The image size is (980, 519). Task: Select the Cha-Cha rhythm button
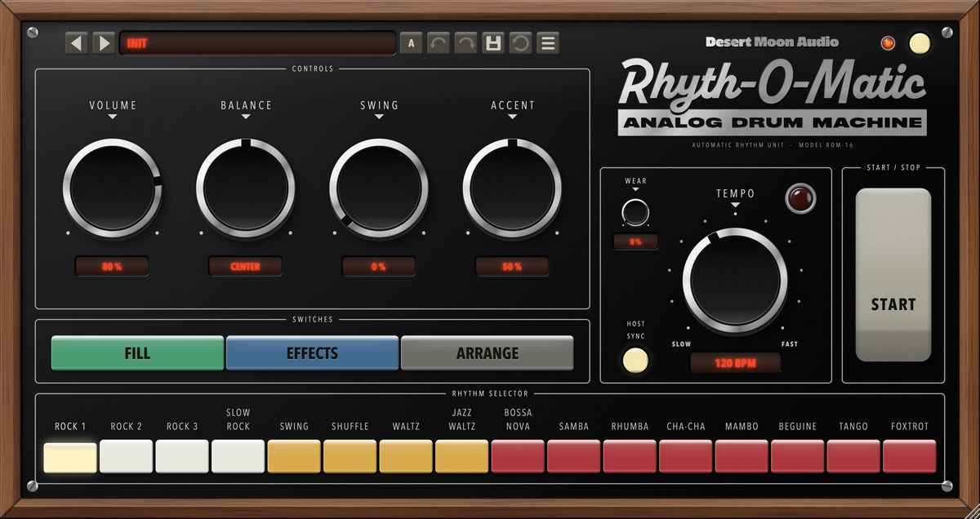tap(686, 456)
